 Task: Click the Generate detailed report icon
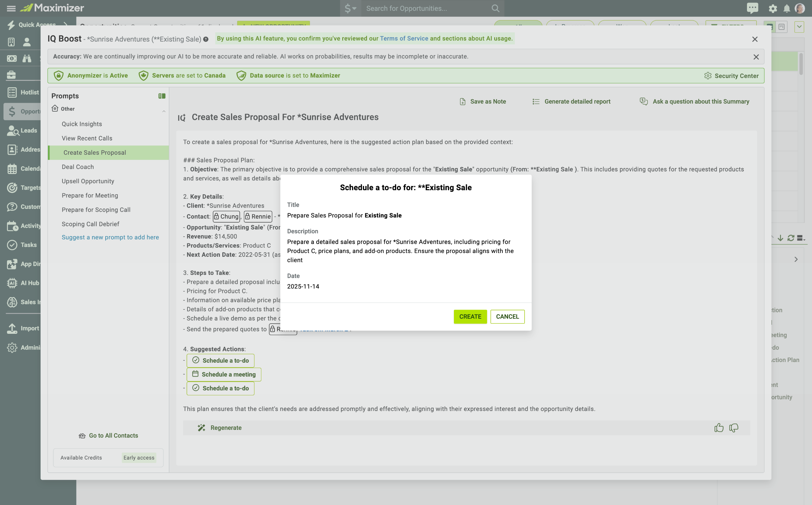(x=536, y=101)
